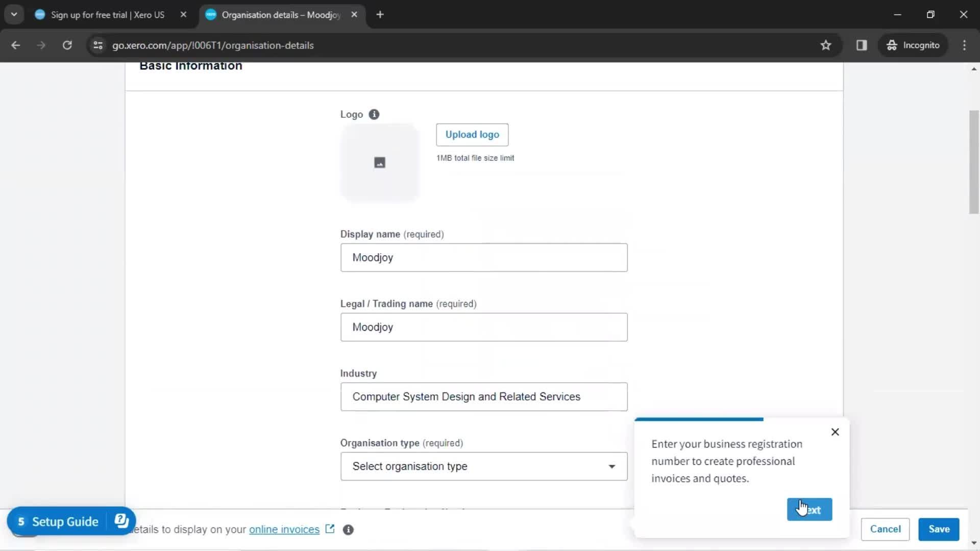The width and height of the screenshot is (980, 551).
Task: Close the Sign up for free trial tab
Action: point(184,15)
